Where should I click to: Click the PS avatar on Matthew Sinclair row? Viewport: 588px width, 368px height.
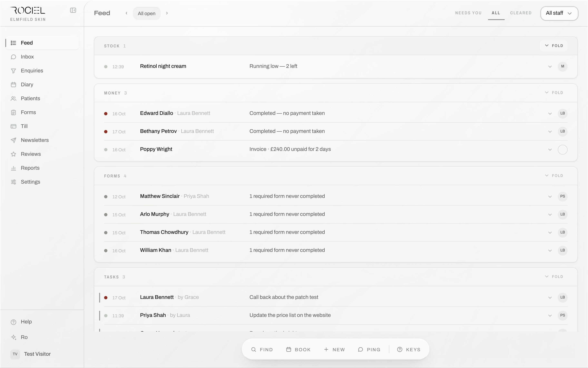point(562,196)
